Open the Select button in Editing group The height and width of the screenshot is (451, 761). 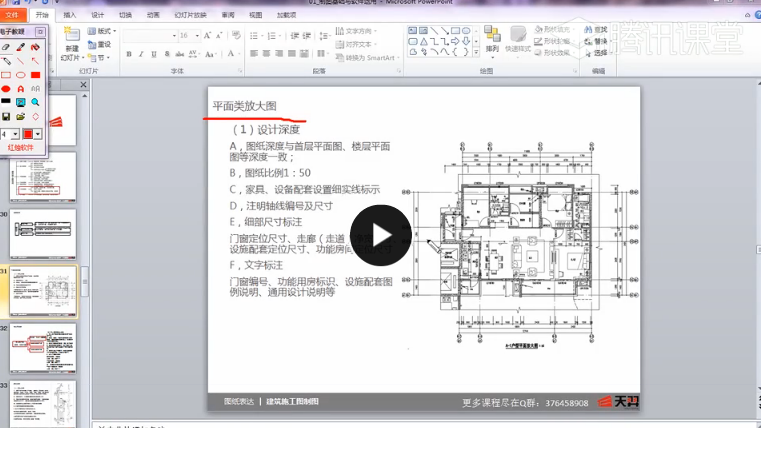point(596,52)
